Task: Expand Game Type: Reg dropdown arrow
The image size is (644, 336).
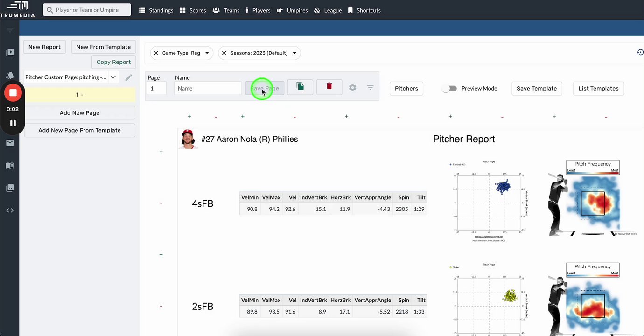Action: coord(207,53)
